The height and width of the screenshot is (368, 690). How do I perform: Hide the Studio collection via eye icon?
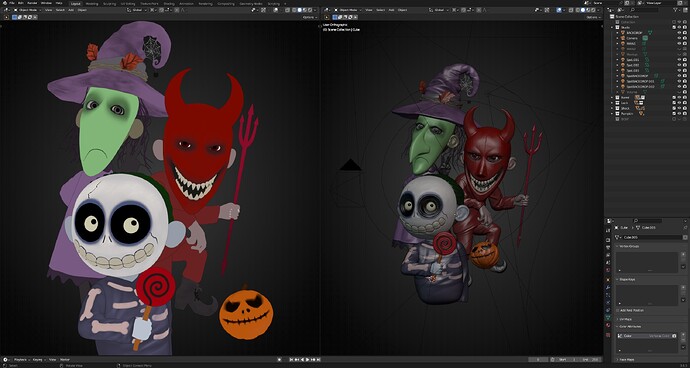pos(679,27)
